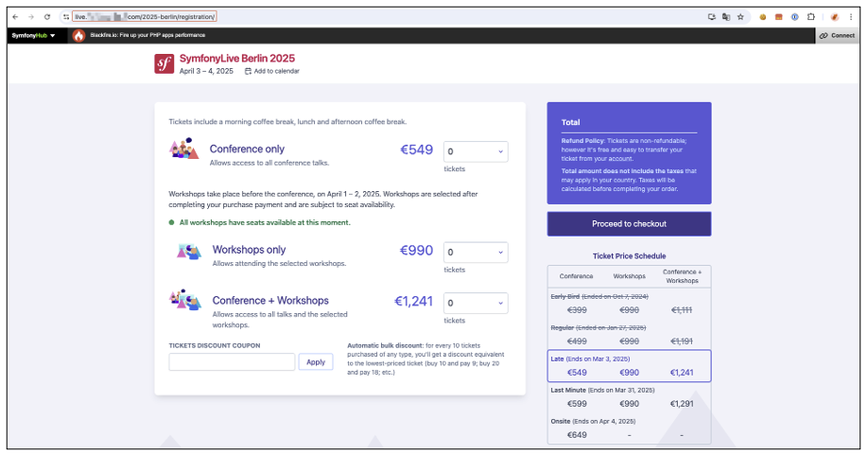
Task: Click the browser address bar URL
Action: click(x=144, y=17)
